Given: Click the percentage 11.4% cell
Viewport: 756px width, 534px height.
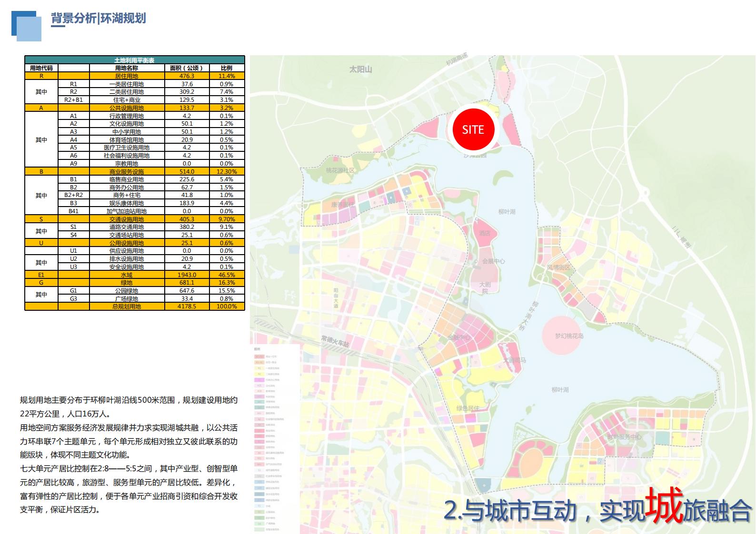Looking at the screenshot, I should (227, 76).
